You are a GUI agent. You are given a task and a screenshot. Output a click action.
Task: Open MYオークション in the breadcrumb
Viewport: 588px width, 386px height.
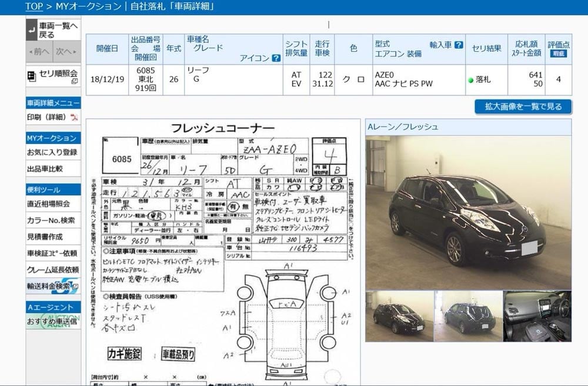tap(88, 6)
